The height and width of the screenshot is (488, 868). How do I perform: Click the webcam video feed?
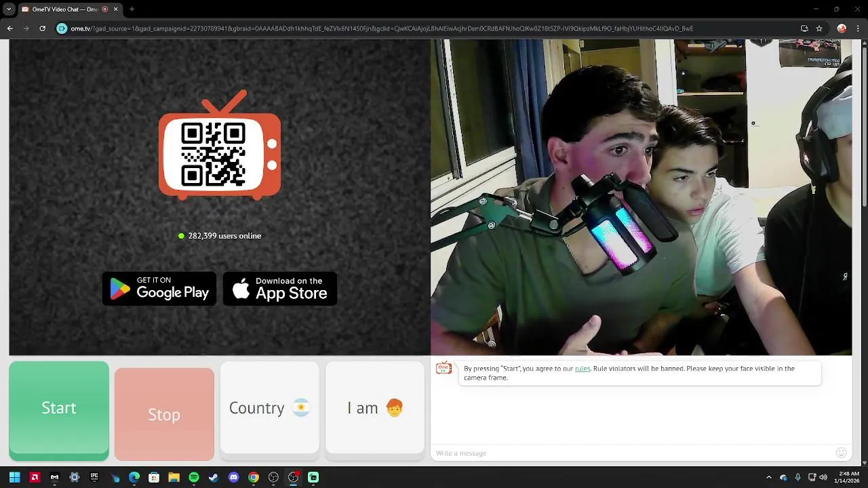(x=642, y=197)
